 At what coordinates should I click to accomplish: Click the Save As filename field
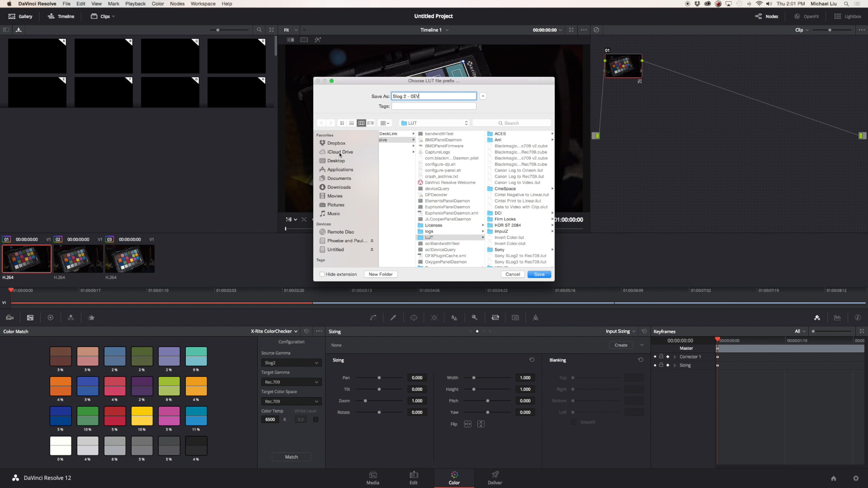(434, 96)
